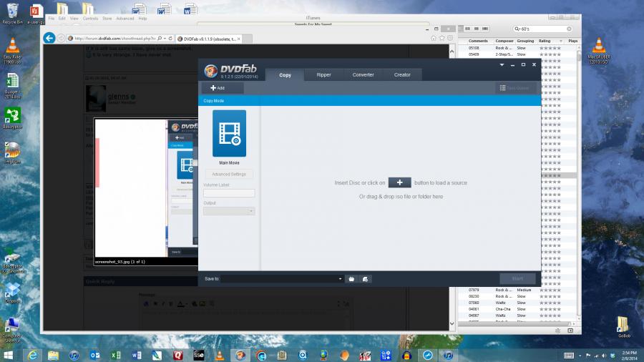
Task: Open the Ripper tab in DVDFab
Action: pyautogui.click(x=323, y=74)
